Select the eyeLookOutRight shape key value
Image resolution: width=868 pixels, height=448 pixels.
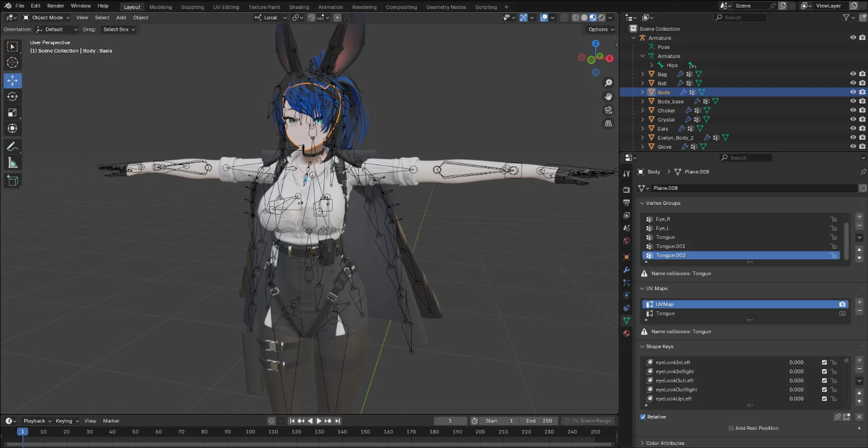point(796,390)
